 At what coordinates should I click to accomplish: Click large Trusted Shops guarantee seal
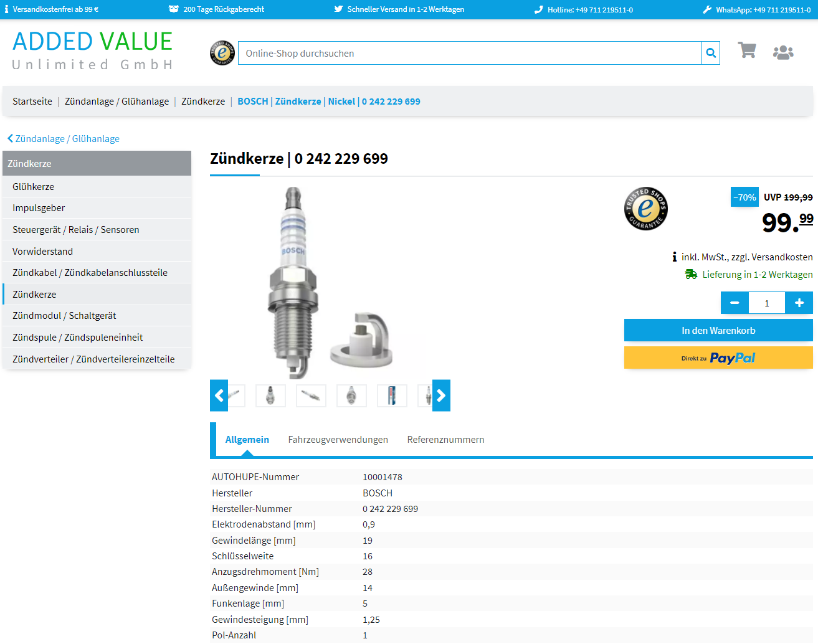pos(646,209)
